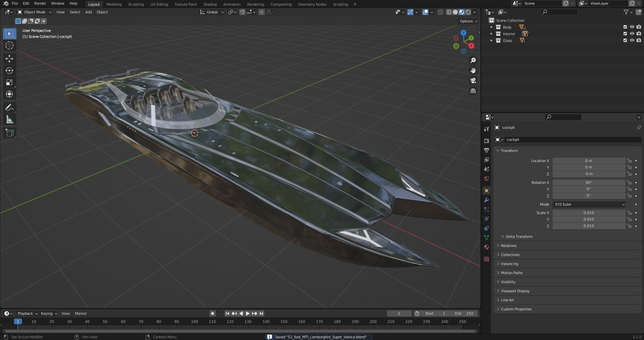Switch perspective/orthographic grid icon
Viewport: 644px width, 340px height.
(x=473, y=91)
